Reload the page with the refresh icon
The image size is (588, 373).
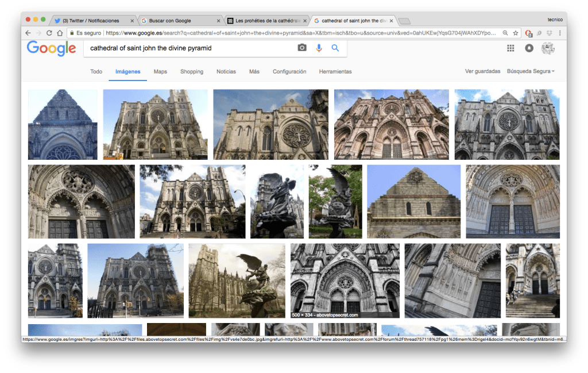pyautogui.click(x=49, y=33)
